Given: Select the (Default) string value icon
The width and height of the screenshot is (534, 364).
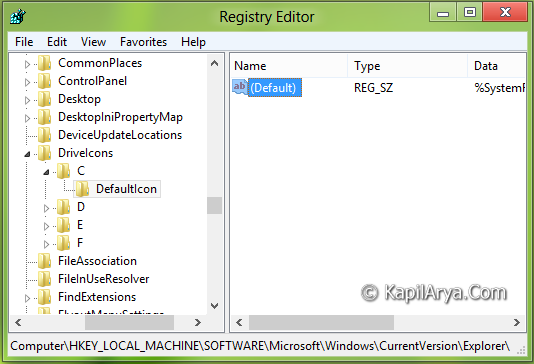Looking at the screenshot, I should click(x=240, y=87).
